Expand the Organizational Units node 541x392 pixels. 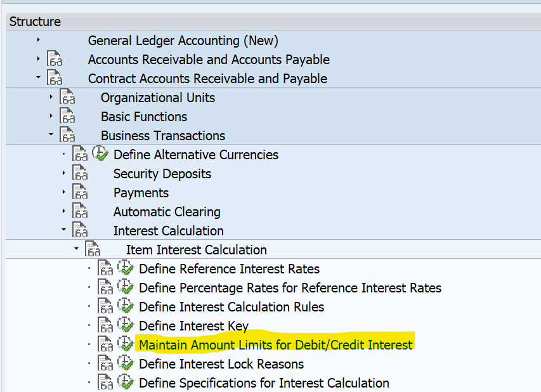pyautogui.click(x=51, y=97)
